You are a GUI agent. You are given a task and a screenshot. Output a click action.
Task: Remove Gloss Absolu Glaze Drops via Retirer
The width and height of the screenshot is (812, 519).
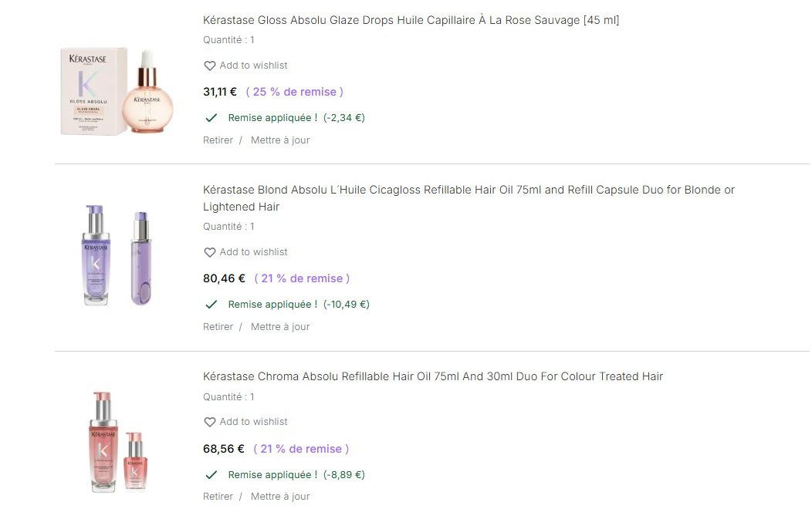coord(218,140)
